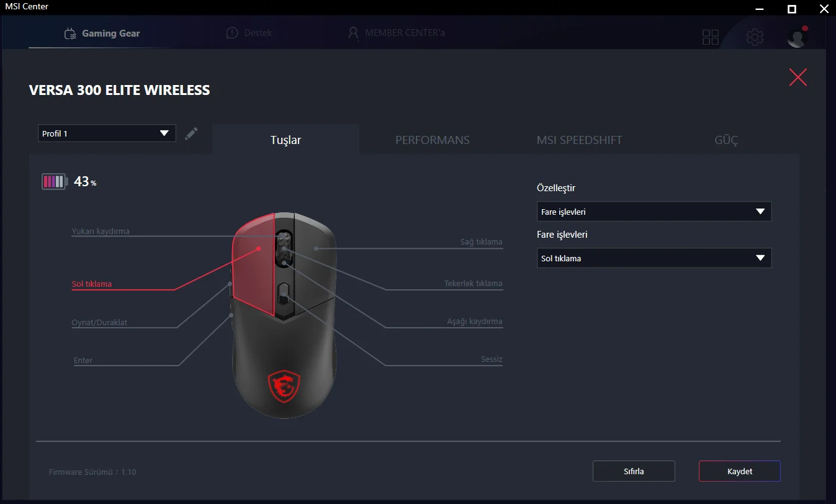The image size is (836, 504).
Task: Click the Kaydet button
Action: [740, 471]
